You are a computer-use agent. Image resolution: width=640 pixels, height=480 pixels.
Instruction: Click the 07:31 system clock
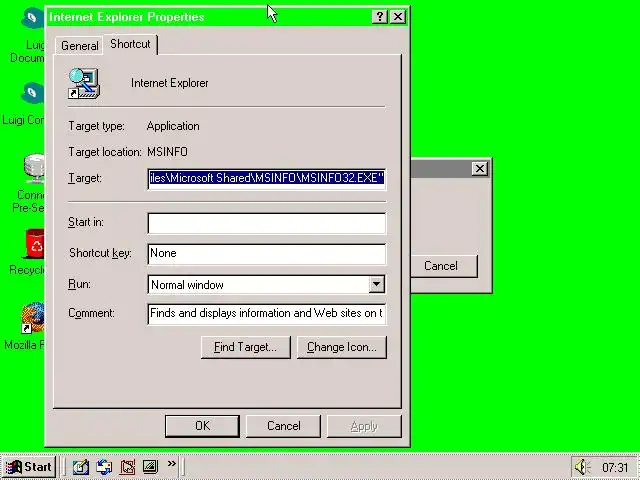point(615,467)
